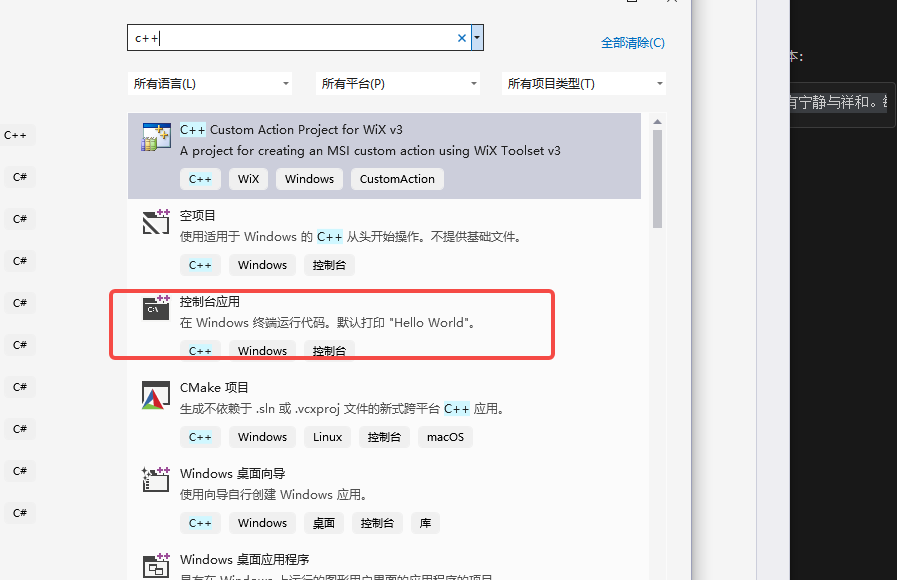This screenshot has width=897, height=580.
Task: Click the Windows tag under WiX custom action project
Action: (309, 179)
